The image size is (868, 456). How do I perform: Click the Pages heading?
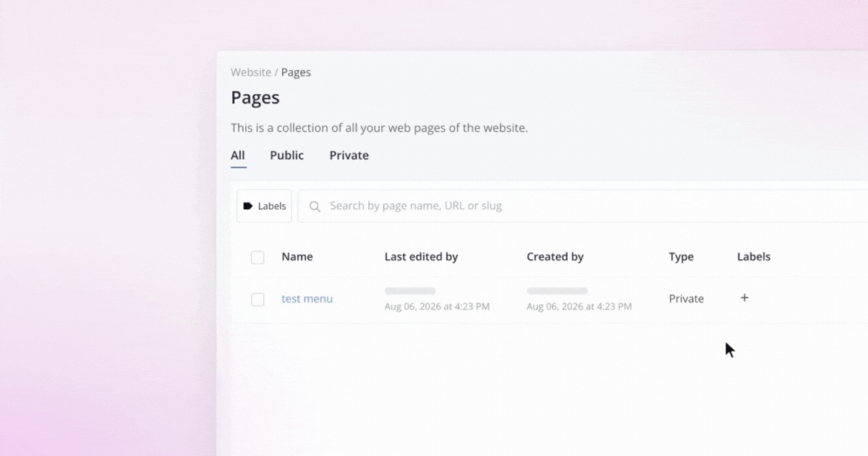click(x=255, y=98)
